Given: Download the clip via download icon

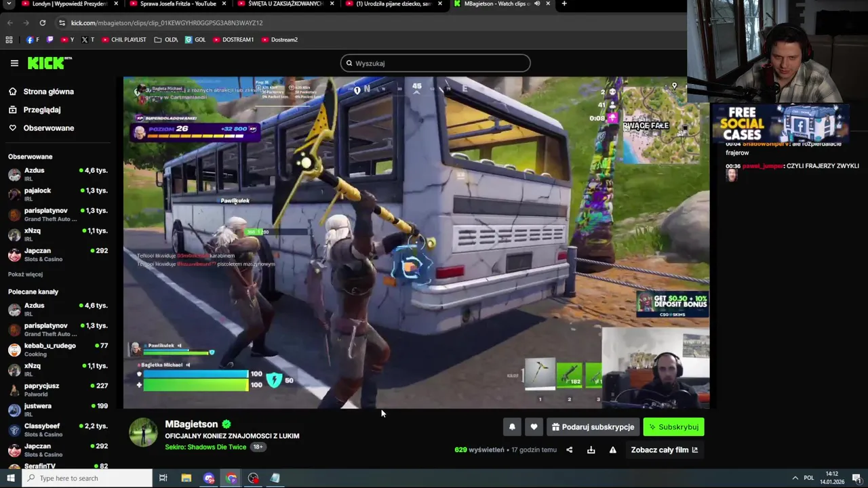Looking at the screenshot, I should (591, 450).
